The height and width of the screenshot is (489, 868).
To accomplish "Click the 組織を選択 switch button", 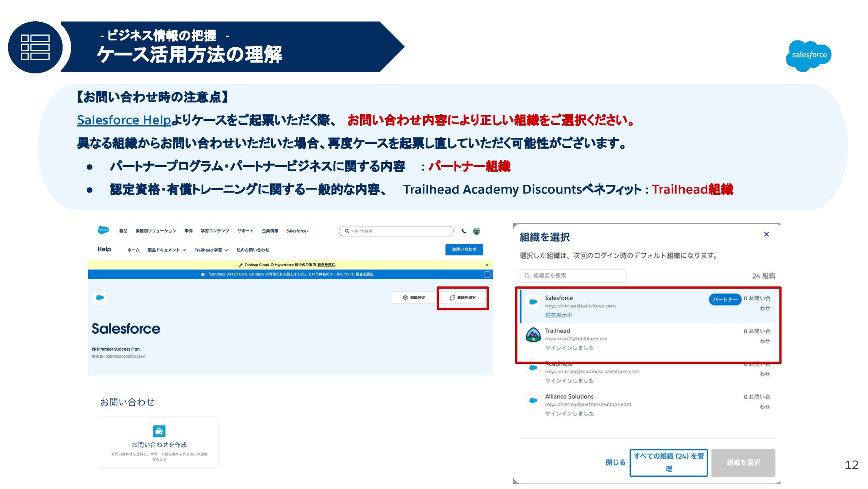I will 463,298.
